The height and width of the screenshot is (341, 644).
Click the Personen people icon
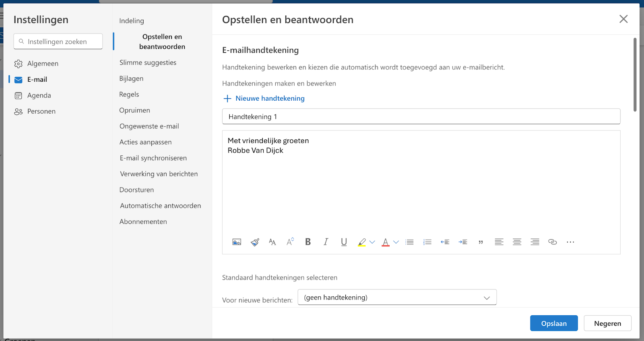coord(19,112)
